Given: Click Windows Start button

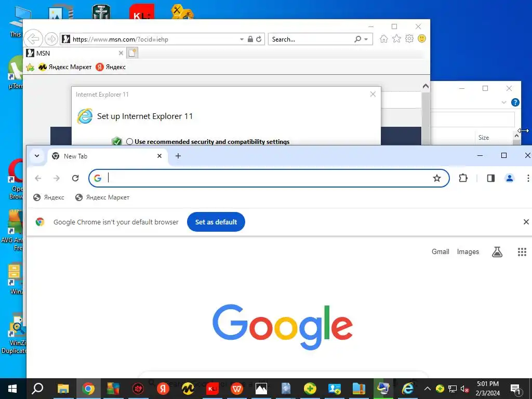Looking at the screenshot, I should [x=12, y=389].
